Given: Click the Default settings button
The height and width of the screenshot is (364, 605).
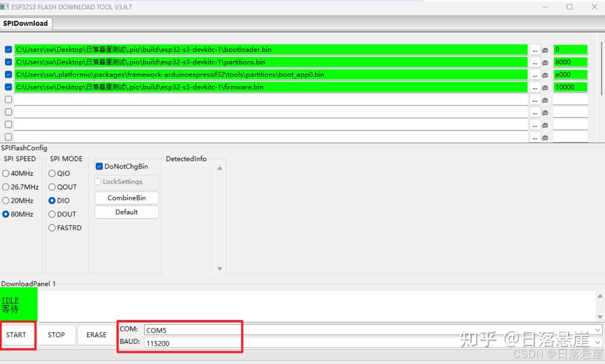Looking at the screenshot, I should pyautogui.click(x=126, y=212).
